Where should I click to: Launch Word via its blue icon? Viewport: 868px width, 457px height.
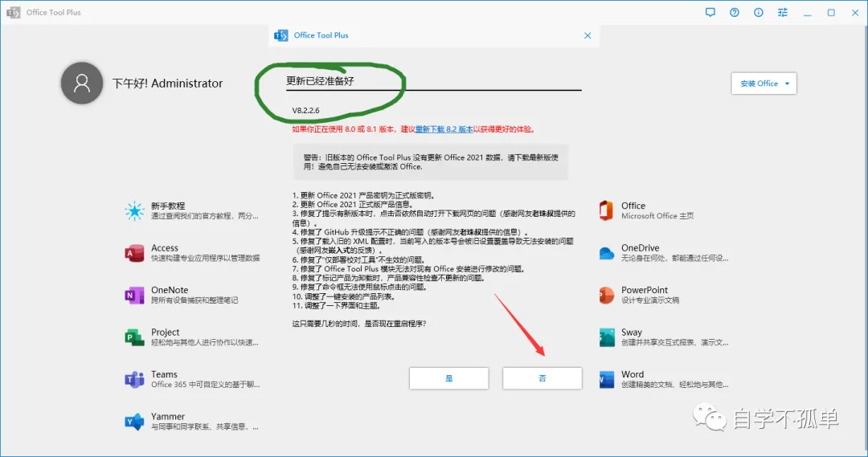pyautogui.click(x=607, y=380)
